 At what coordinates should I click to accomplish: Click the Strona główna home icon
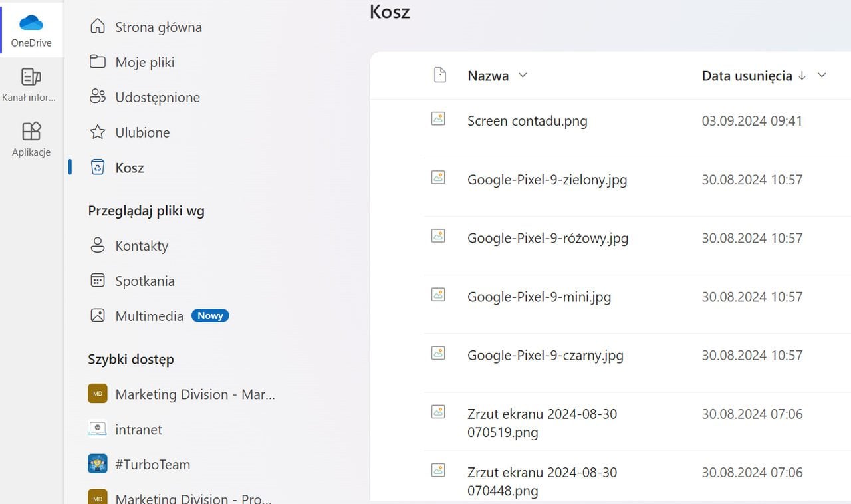[x=98, y=27]
